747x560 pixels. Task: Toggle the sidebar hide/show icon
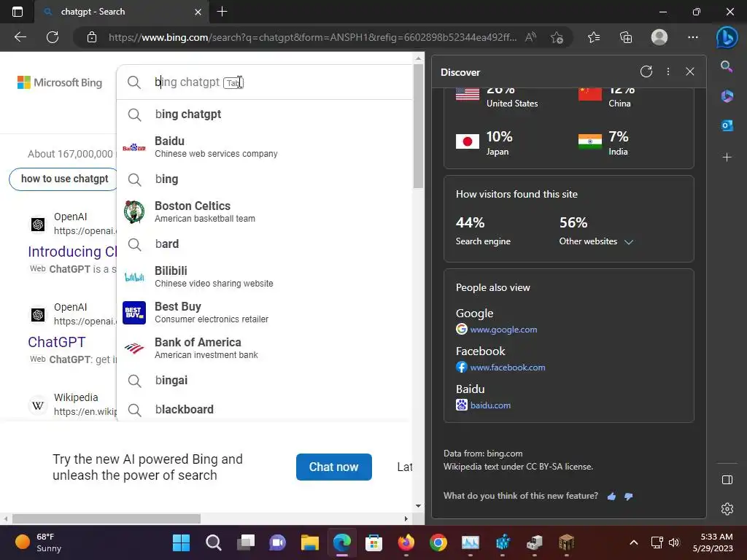(x=727, y=480)
